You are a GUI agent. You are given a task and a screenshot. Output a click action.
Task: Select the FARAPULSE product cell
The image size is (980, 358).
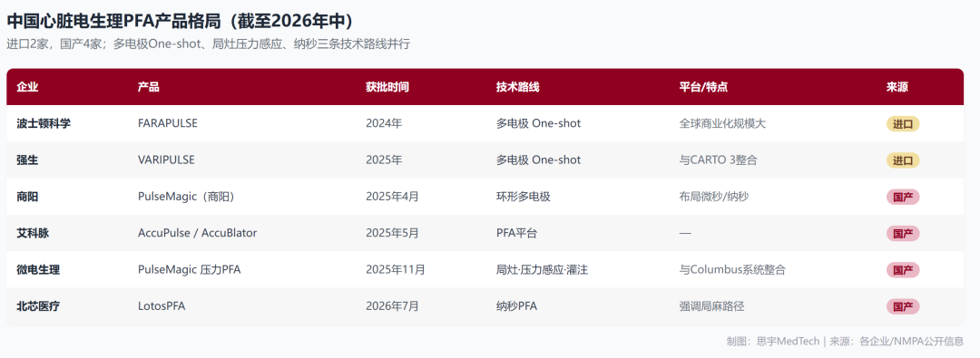168,123
